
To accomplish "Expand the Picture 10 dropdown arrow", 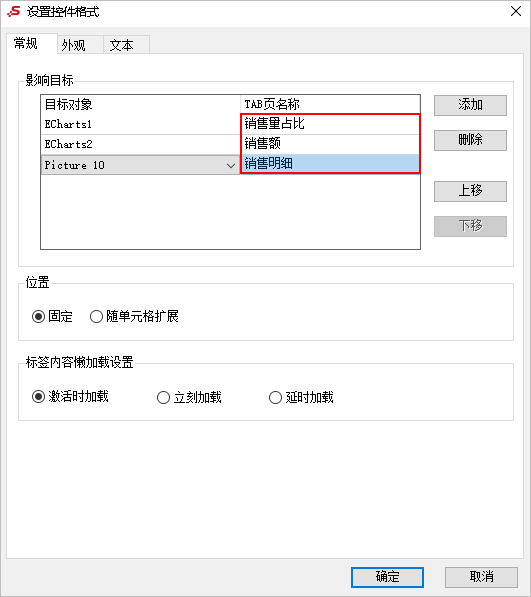I will (x=231, y=166).
